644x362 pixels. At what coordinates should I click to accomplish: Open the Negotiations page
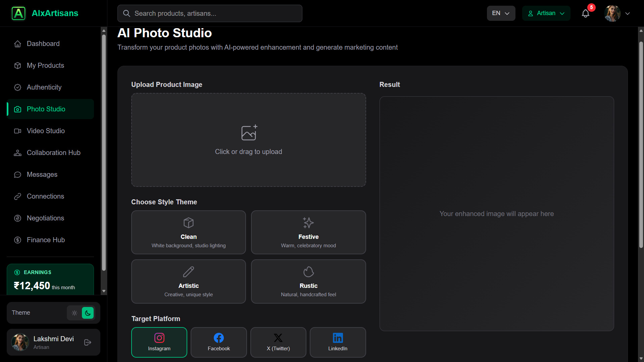tap(50, 218)
